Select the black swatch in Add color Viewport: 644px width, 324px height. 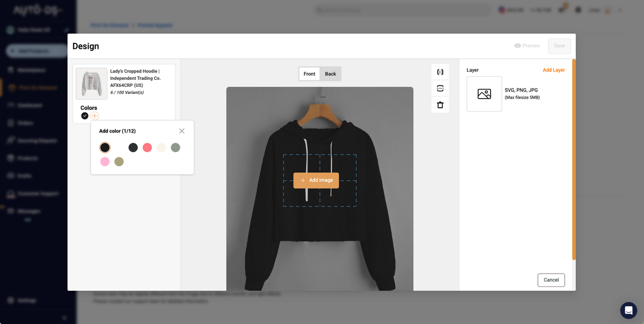[105, 148]
